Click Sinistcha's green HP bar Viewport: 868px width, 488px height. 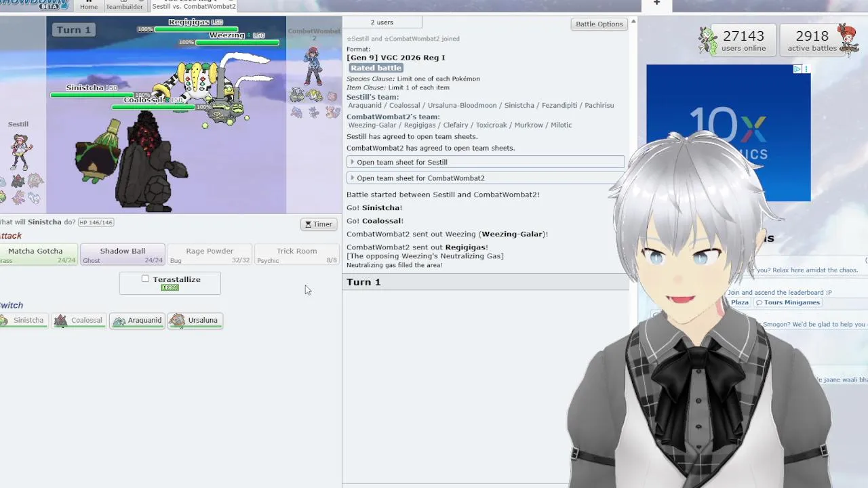click(x=92, y=95)
